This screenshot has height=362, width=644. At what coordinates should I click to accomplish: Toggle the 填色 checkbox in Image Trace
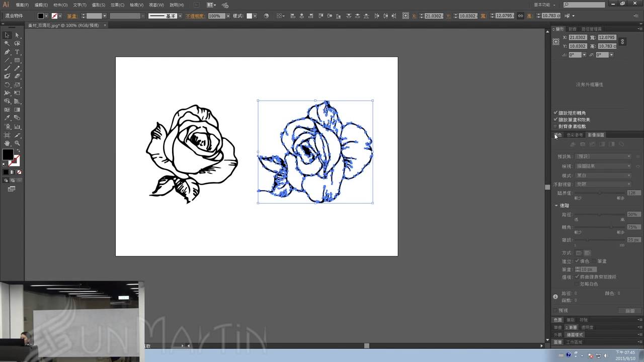pos(577,261)
